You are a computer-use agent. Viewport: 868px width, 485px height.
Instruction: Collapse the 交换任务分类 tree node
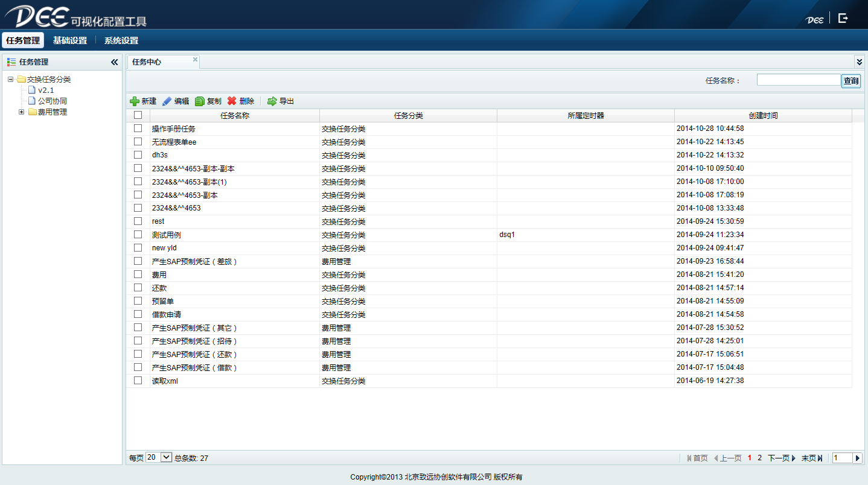pos(11,80)
